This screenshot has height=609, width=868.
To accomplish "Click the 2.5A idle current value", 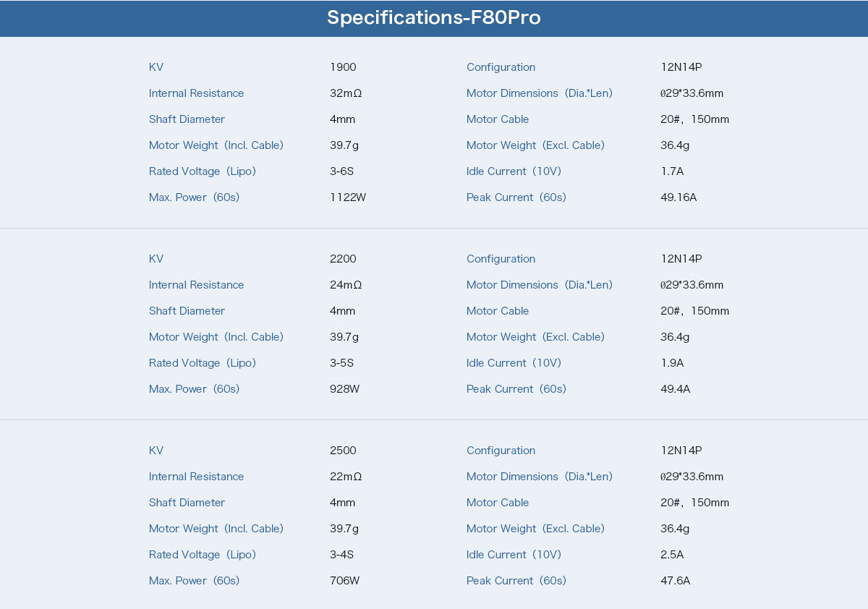I will point(672,555).
